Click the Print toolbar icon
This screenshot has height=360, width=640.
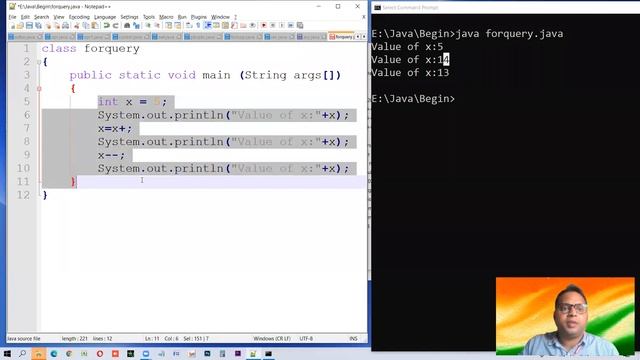[65, 25]
